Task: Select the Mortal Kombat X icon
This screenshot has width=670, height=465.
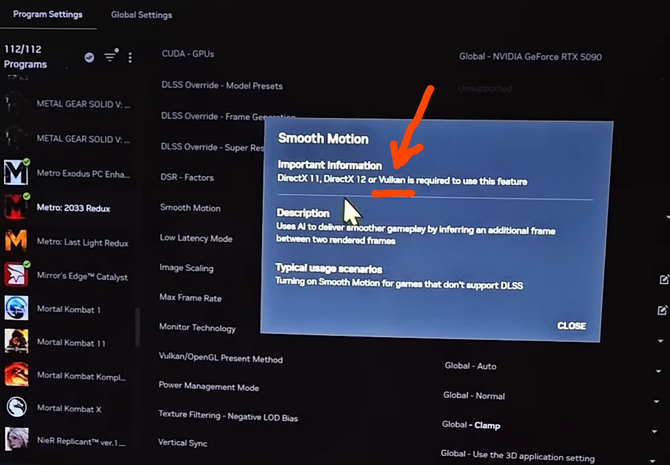Action: click(x=16, y=407)
